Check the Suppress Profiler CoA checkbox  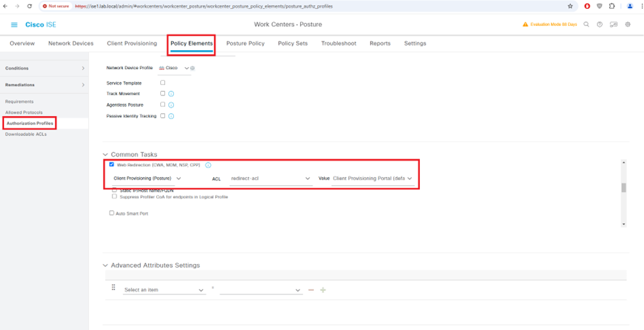pyautogui.click(x=114, y=197)
